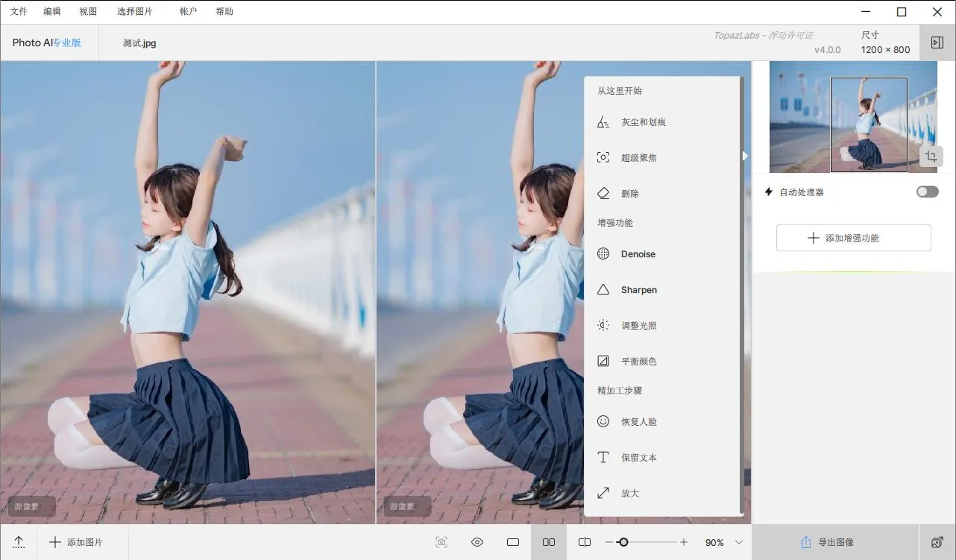
Task: Collapse the right side panel
Action: [937, 43]
